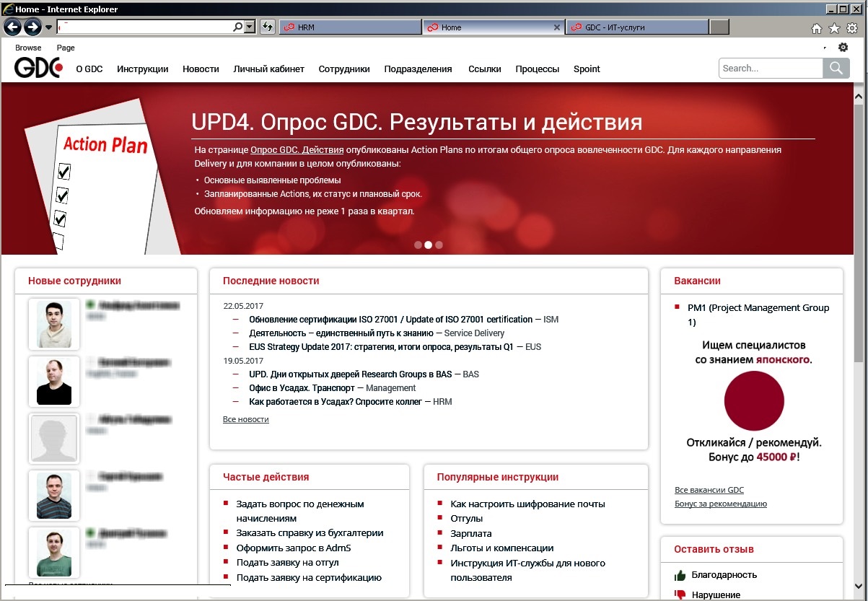Image resolution: width=868 pixels, height=601 pixels.
Task: Click the Favorites star icon
Action: tap(835, 27)
